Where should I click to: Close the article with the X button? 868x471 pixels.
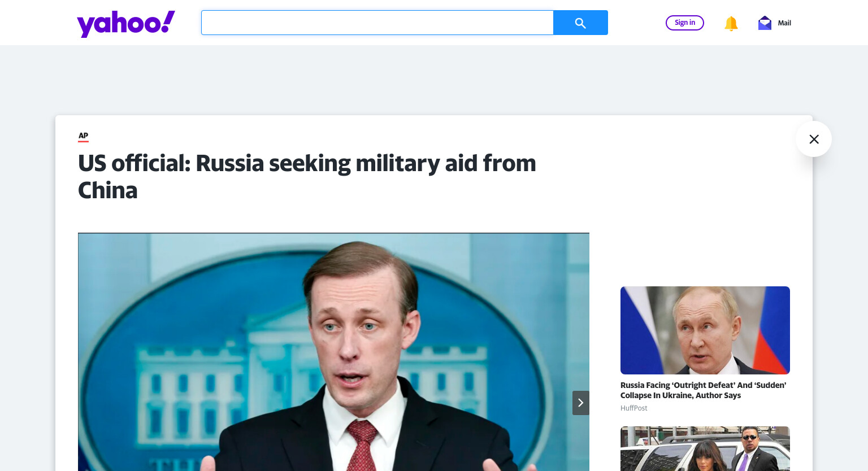(x=814, y=139)
